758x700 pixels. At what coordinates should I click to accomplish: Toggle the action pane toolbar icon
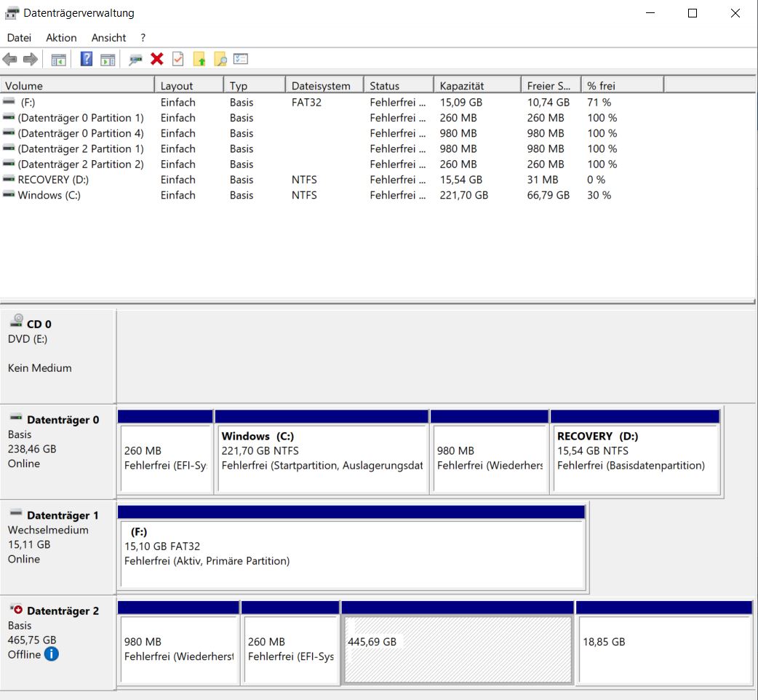[108, 60]
